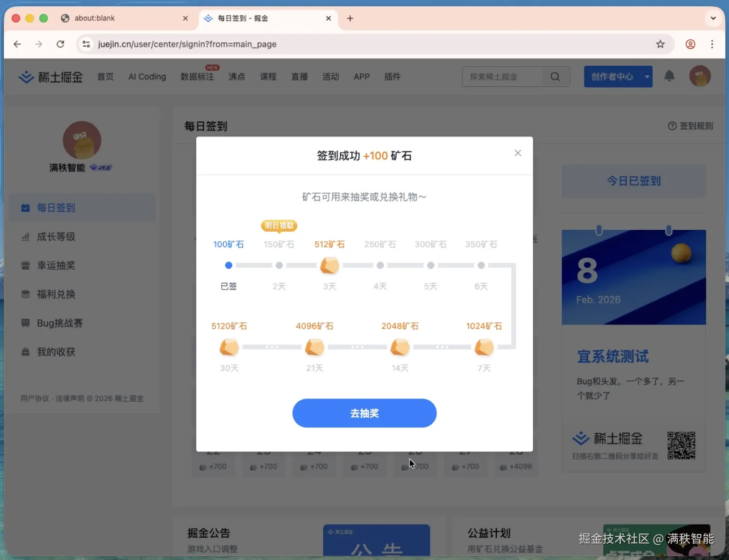729x560 pixels.
Task: Expand the 创作者中心 dropdown arrow
Action: [x=646, y=76]
